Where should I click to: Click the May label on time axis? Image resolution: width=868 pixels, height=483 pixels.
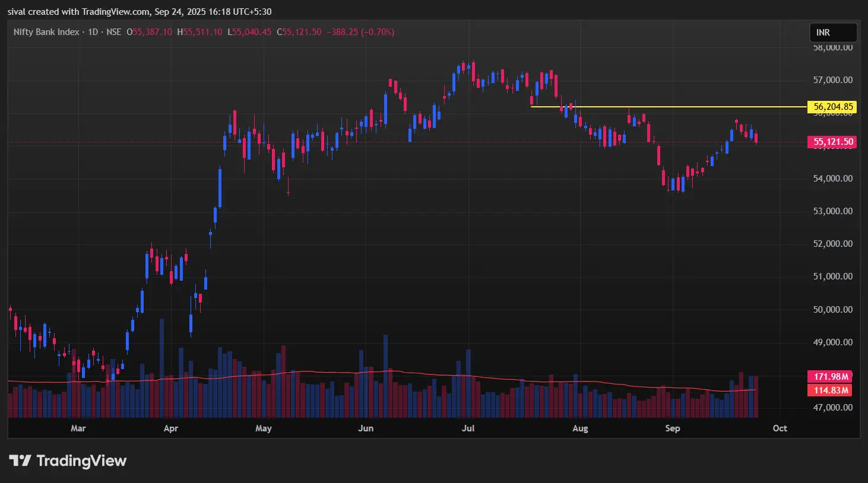pos(264,428)
